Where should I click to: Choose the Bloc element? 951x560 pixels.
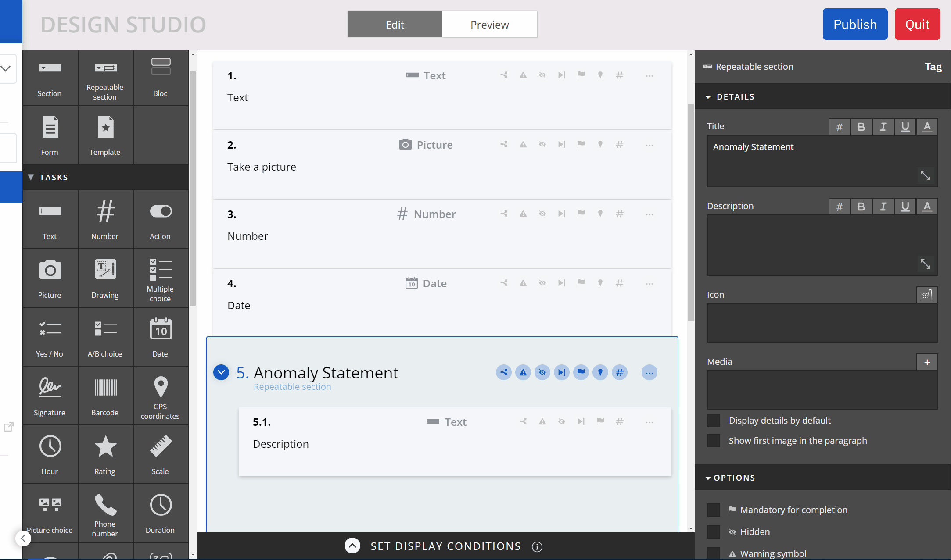161,78
